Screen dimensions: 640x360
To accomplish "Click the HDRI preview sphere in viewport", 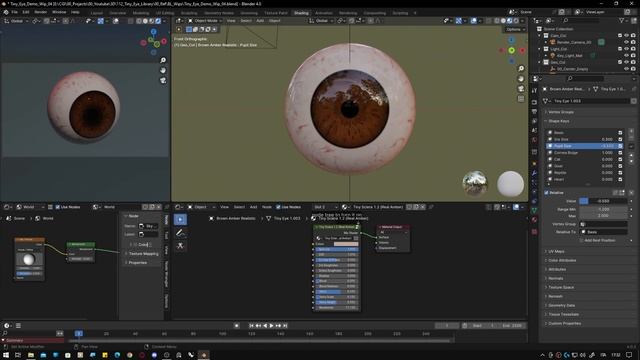I will pyautogui.click(x=475, y=183).
